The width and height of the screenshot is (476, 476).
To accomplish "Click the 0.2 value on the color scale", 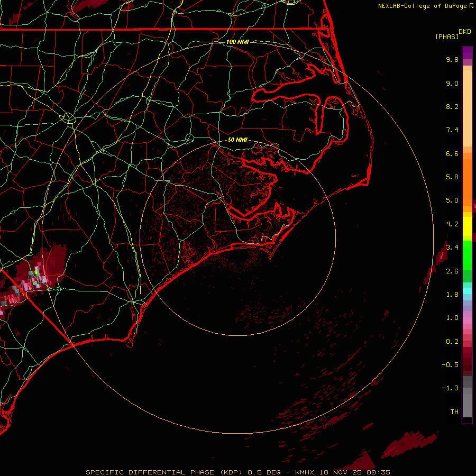I will [452, 342].
